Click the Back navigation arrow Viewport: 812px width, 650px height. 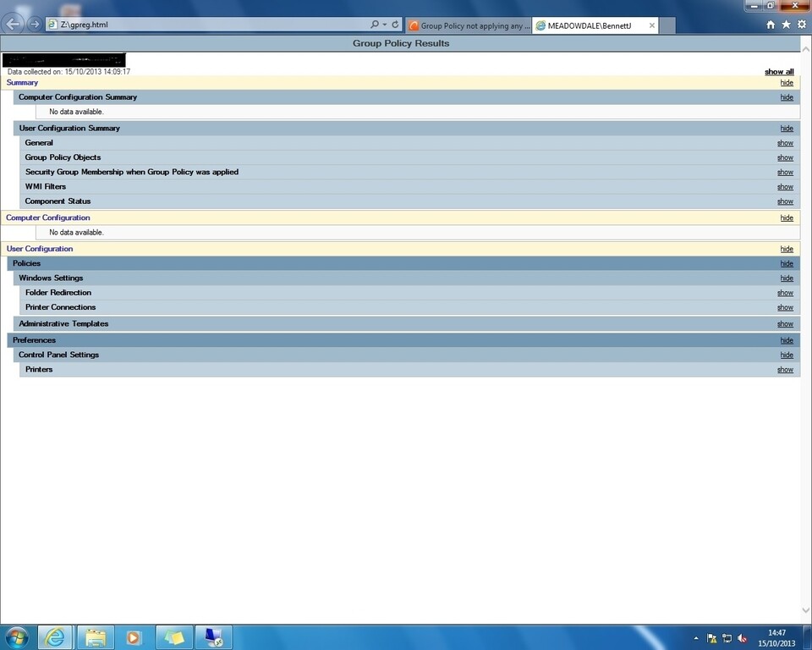click(x=13, y=25)
